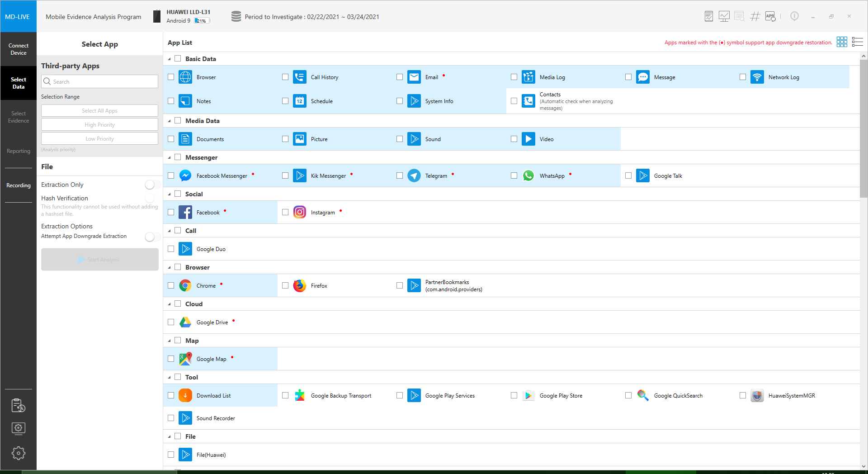Click High Priority button
This screenshot has height=474, width=868.
(99, 124)
